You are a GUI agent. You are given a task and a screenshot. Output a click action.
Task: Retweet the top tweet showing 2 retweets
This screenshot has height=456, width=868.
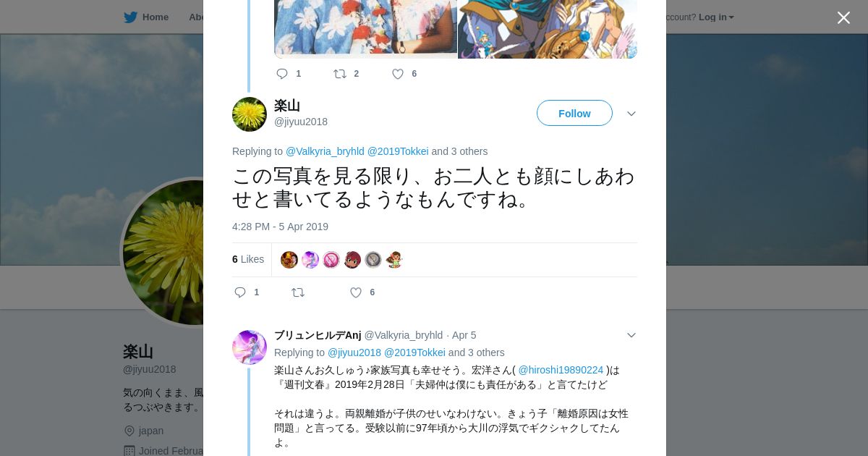point(339,74)
